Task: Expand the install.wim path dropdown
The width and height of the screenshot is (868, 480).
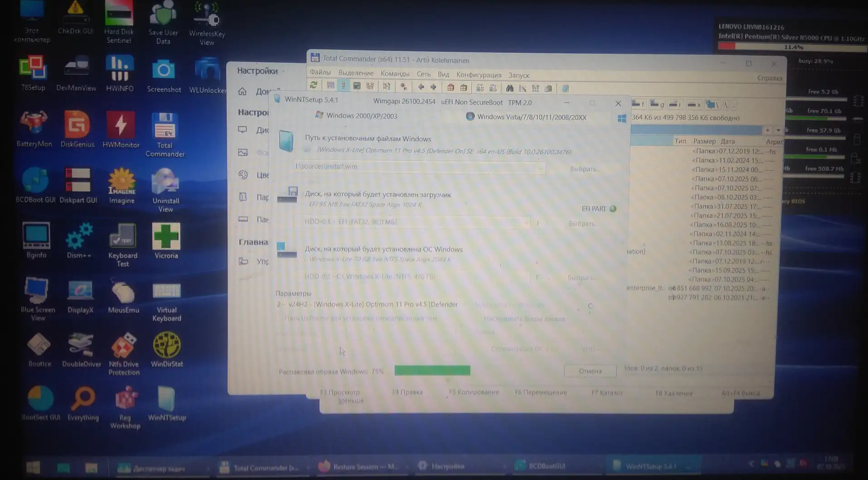Action: click(x=540, y=168)
